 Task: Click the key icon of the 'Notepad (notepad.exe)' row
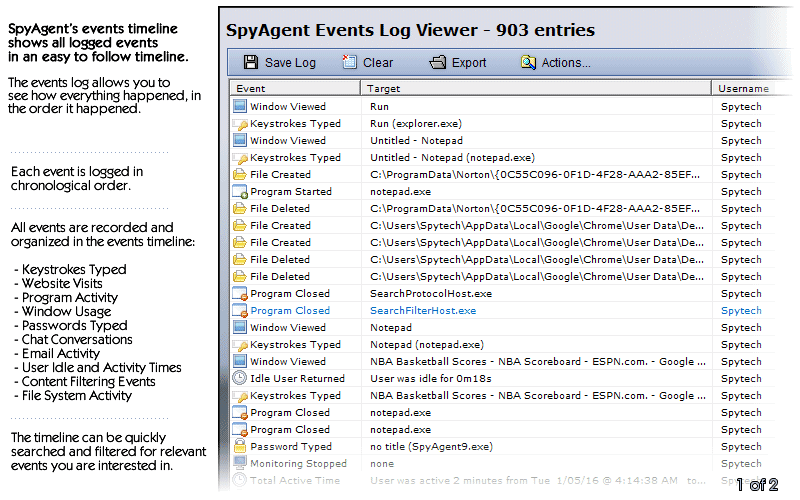pos(239,344)
